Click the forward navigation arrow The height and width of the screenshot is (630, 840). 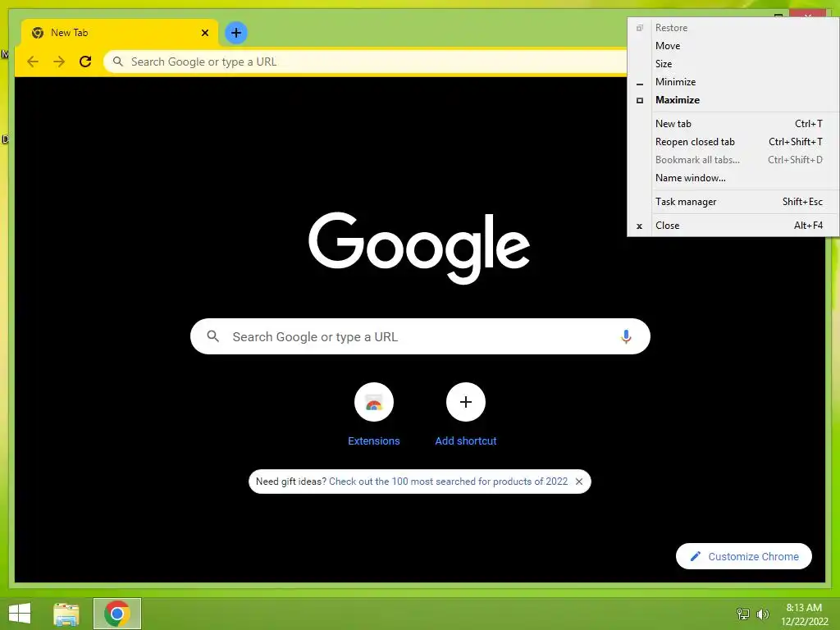(x=59, y=62)
